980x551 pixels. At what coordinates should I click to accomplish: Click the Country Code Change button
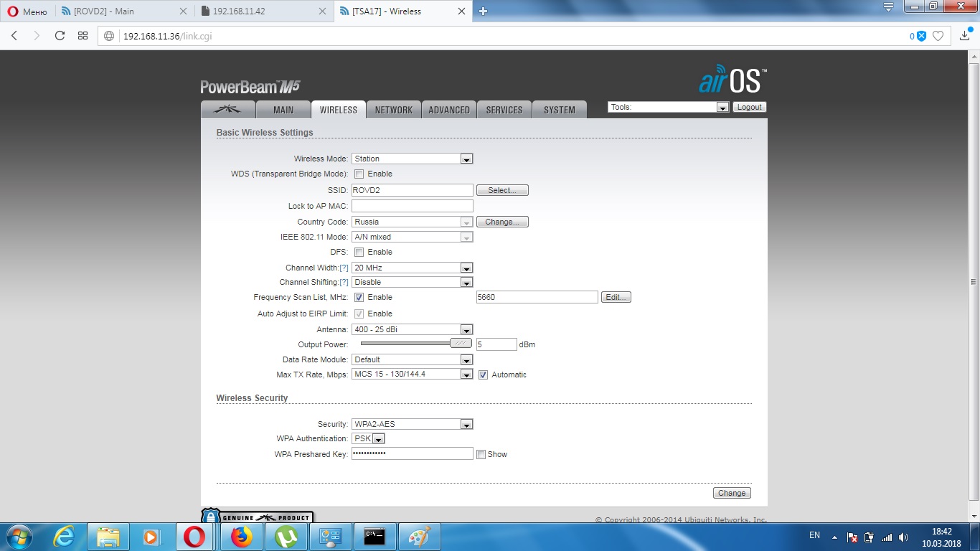click(502, 222)
